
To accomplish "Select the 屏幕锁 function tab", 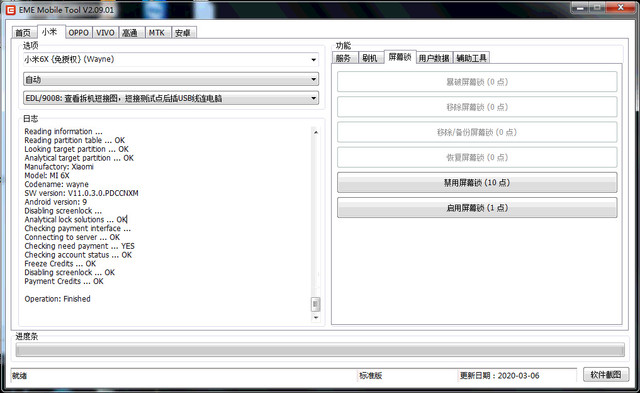I will [x=400, y=57].
